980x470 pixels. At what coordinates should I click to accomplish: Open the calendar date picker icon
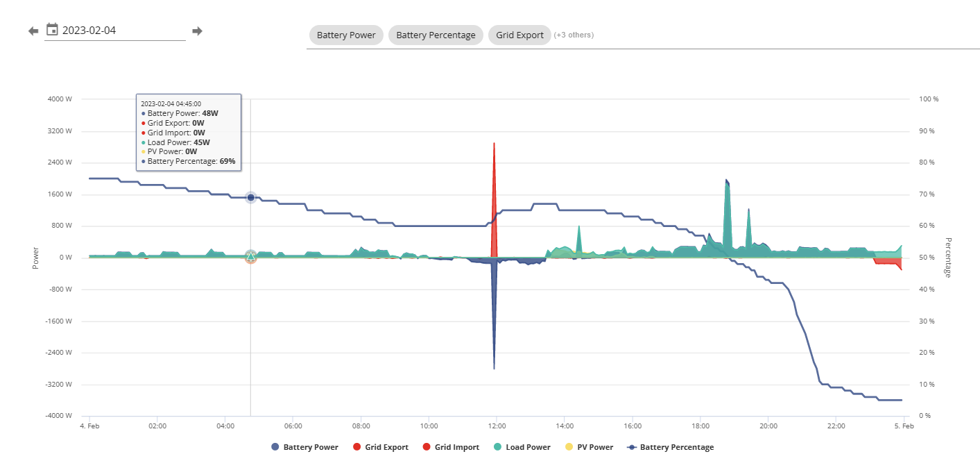52,30
